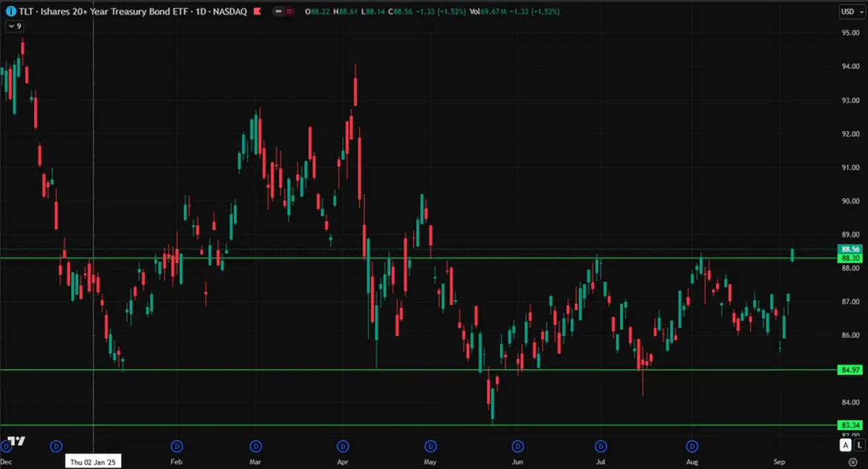Click the Feb label on the time axis
This screenshot has width=868, height=469.
coord(177,461)
